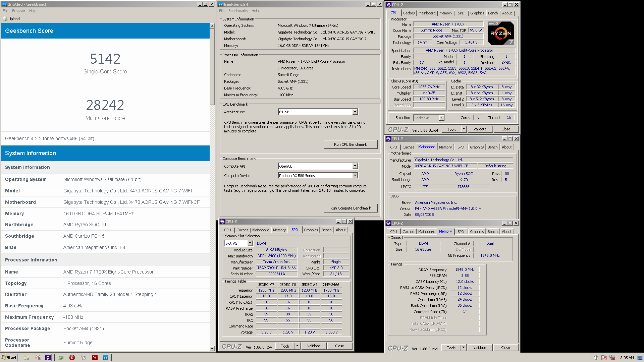
Task: Click the Default string field in Mainboard window
Action: [x=495, y=166]
